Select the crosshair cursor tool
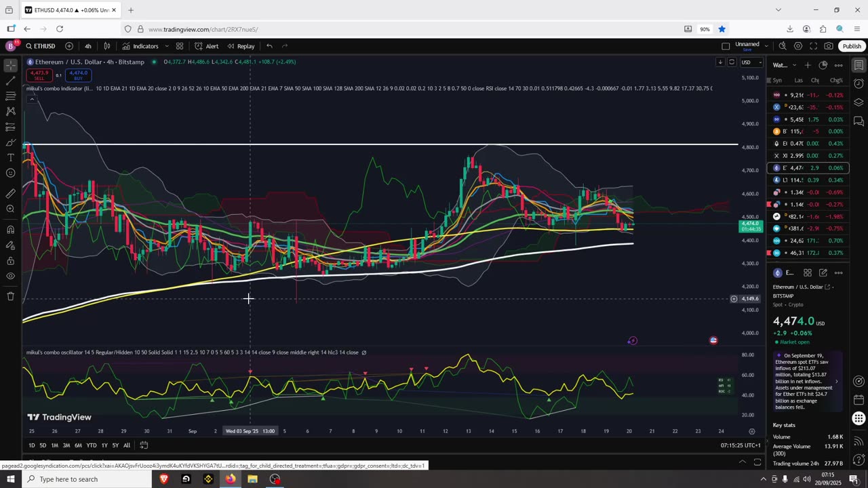Image resolution: width=868 pixels, height=488 pixels. tap(10, 66)
